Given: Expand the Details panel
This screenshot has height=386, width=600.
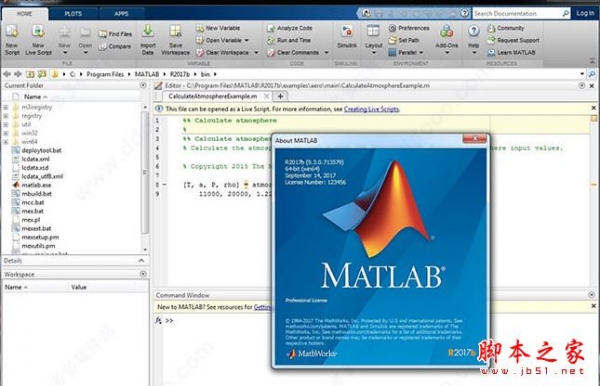Looking at the screenshot, I should pyautogui.click(x=141, y=261).
